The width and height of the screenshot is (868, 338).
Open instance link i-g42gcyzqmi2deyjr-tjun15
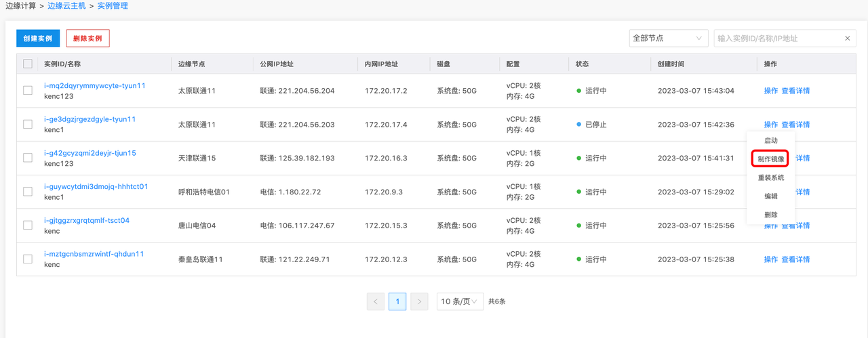click(x=90, y=153)
